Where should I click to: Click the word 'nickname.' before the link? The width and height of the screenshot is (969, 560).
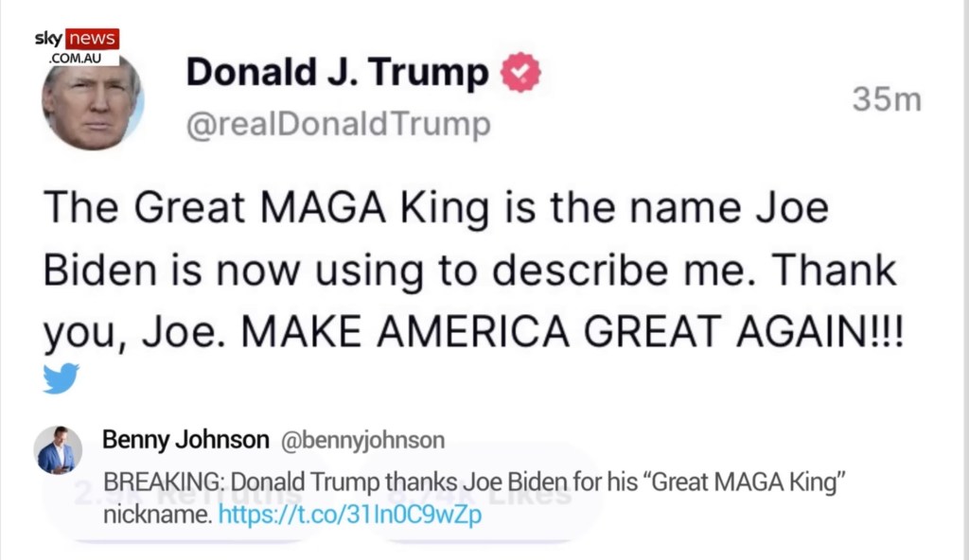pos(156,516)
